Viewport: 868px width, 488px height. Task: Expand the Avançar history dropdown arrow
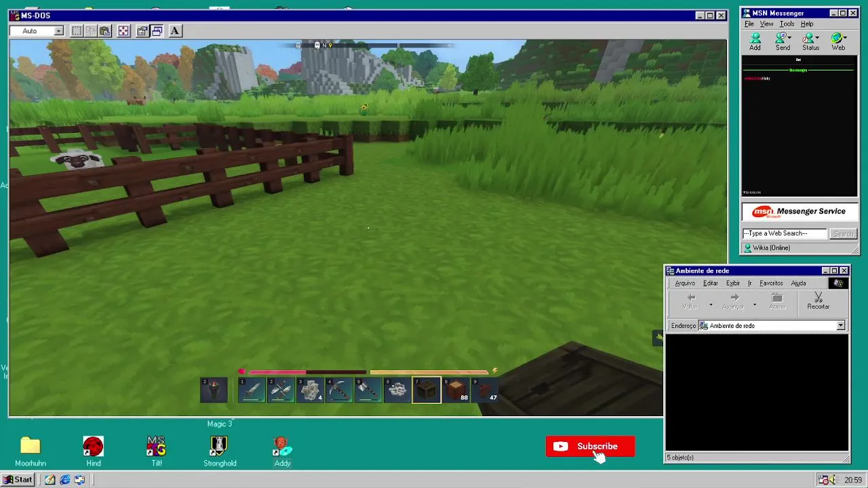coord(754,304)
